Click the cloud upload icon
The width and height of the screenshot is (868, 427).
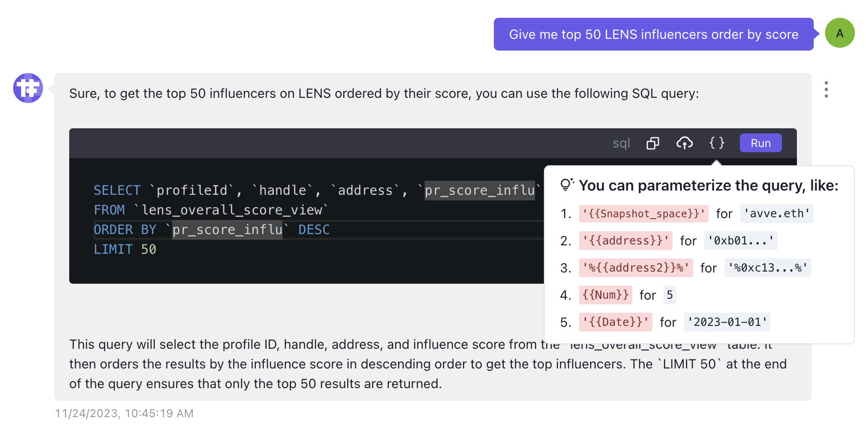(684, 143)
